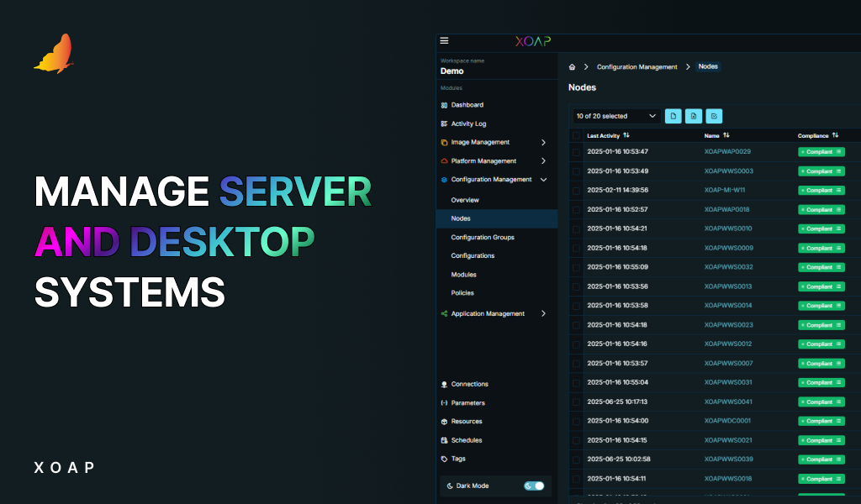
Task: Click the Activity Log sidebar icon
Action: 444,124
